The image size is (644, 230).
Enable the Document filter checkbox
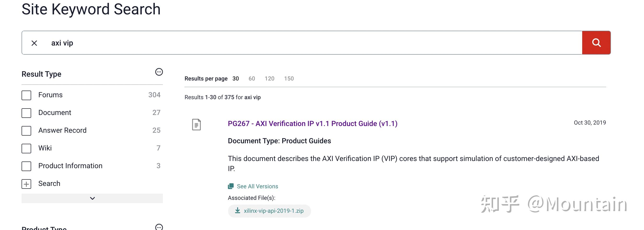coord(27,113)
